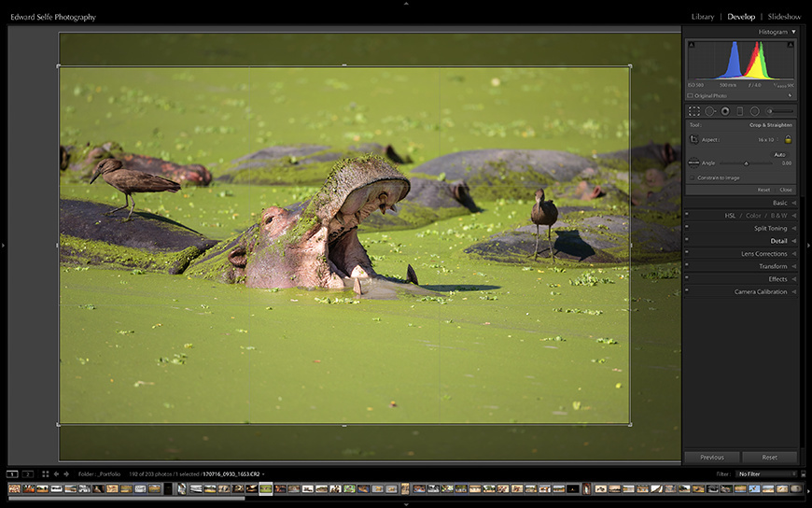Toggle the aspect ratio lock icon
The height and width of the screenshot is (508, 812).
788,139
